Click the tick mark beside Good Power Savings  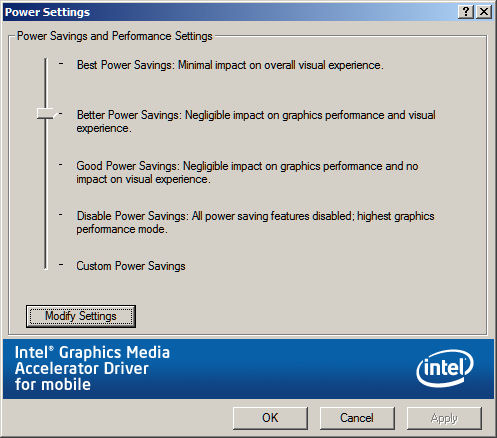coord(61,164)
